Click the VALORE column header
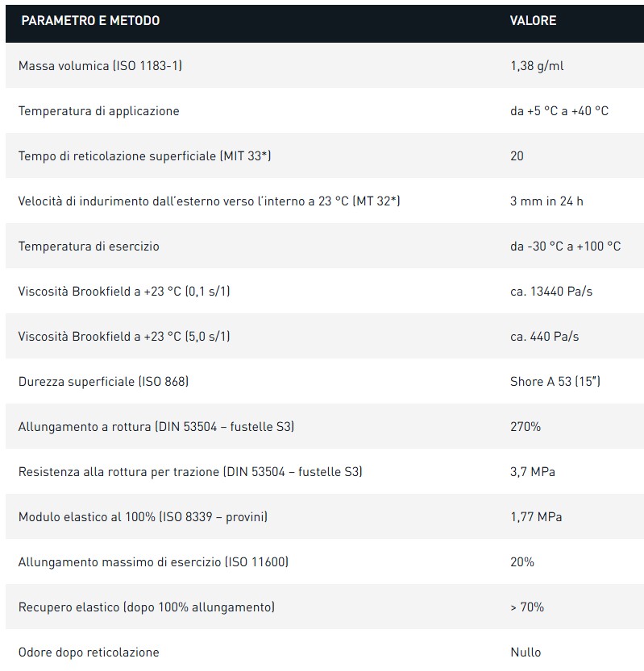Image resolution: width=644 pixels, height=671 pixels. (x=533, y=21)
